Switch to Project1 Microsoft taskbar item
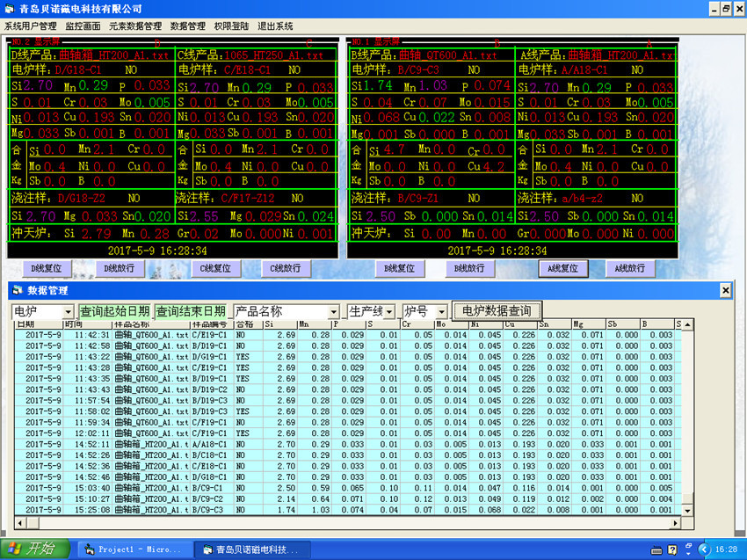The height and width of the screenshot is (560, 747). 134,549
